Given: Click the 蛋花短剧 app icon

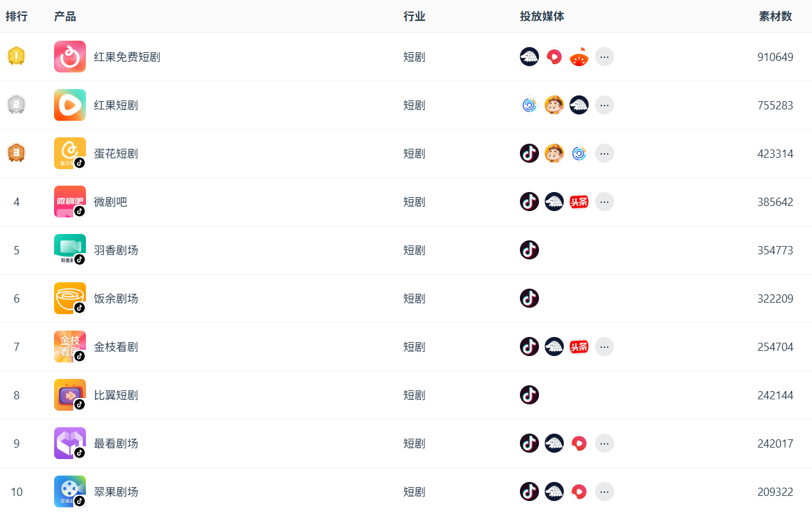Looking at the screenshot, I should click(70, 153).
